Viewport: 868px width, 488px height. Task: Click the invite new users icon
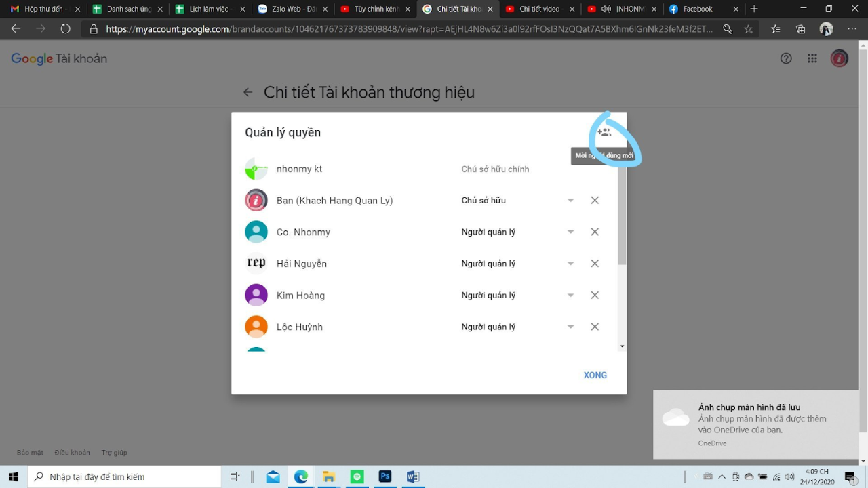[x=604, y=133]
